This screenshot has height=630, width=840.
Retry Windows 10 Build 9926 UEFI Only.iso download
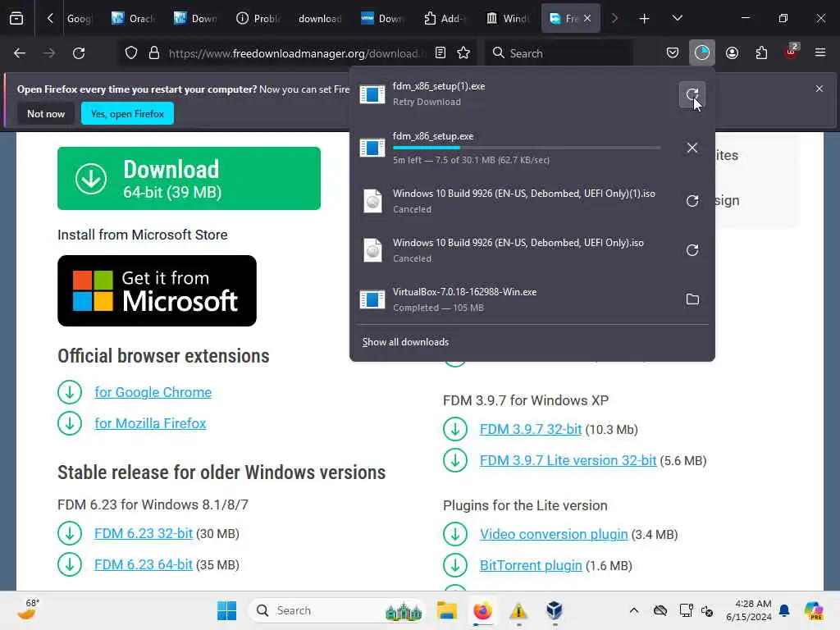click(x=692, y=250)
